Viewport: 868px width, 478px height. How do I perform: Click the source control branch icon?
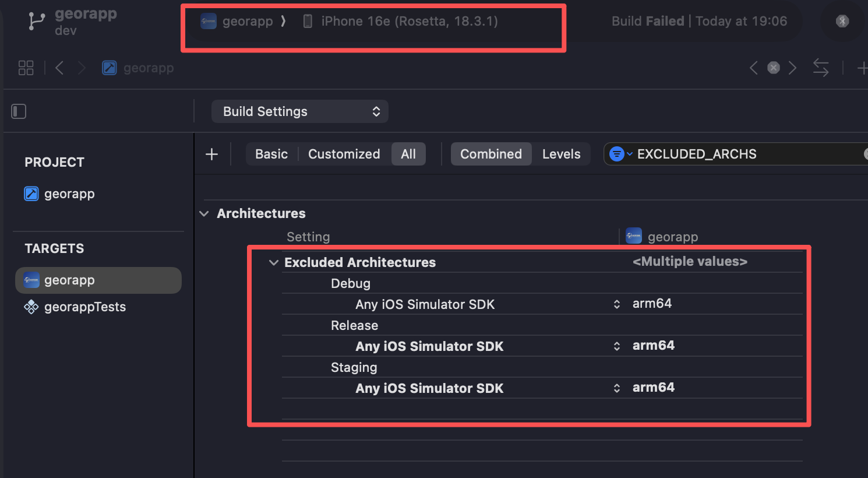(x=36, y=22)
